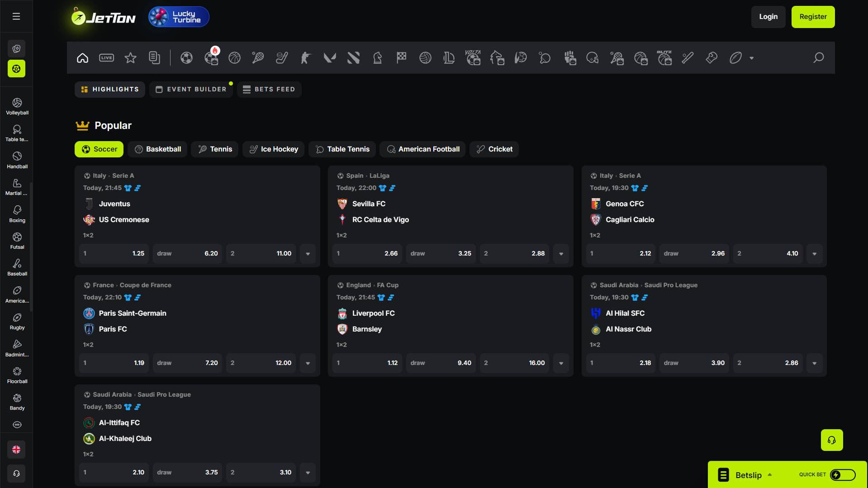Expand the sports bar overflow arrow
Image resolution: width=868 pixels, height=488 pixels.
[x=751, y=58]
